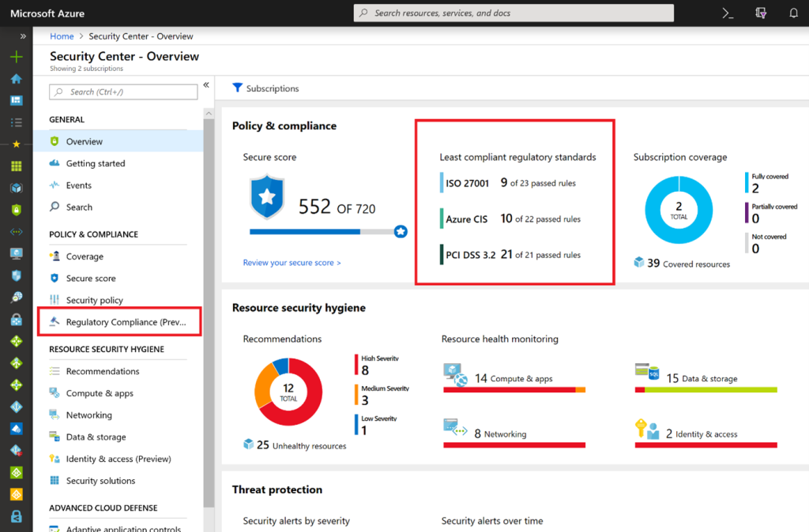The height and width of the screenshot is (532, 809).
Task: Click the Subscriptions filter button
Action: 265,88
